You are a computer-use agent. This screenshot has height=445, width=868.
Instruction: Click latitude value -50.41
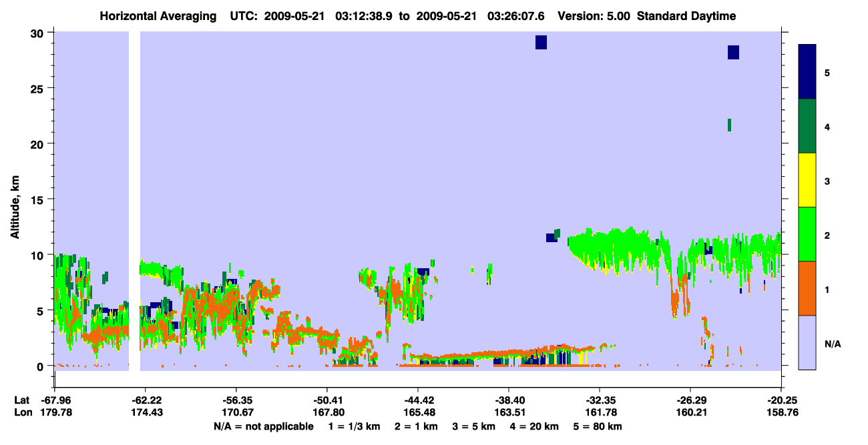pyautogui.click(x=327, y=400)
